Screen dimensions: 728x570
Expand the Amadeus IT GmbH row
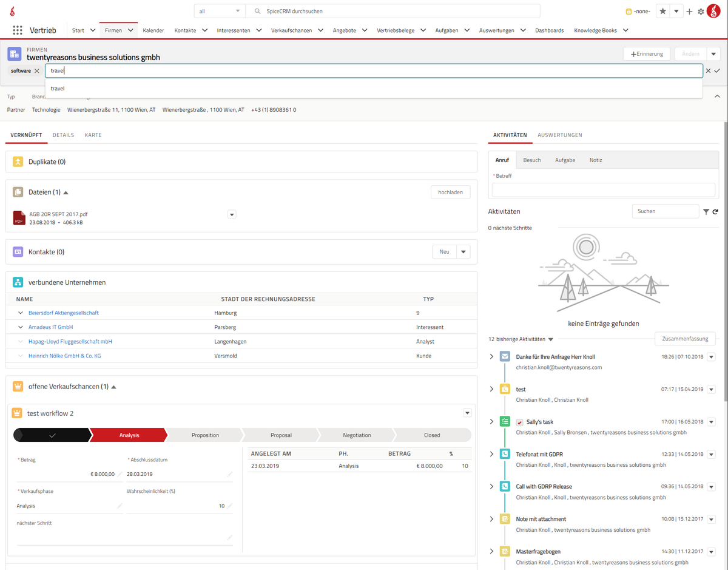click(20, 327)
